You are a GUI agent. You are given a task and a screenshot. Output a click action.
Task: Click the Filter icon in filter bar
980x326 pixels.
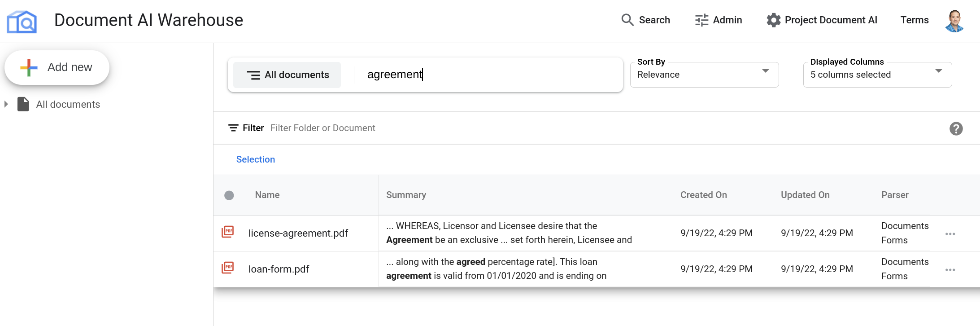click(x=233, y=128)
